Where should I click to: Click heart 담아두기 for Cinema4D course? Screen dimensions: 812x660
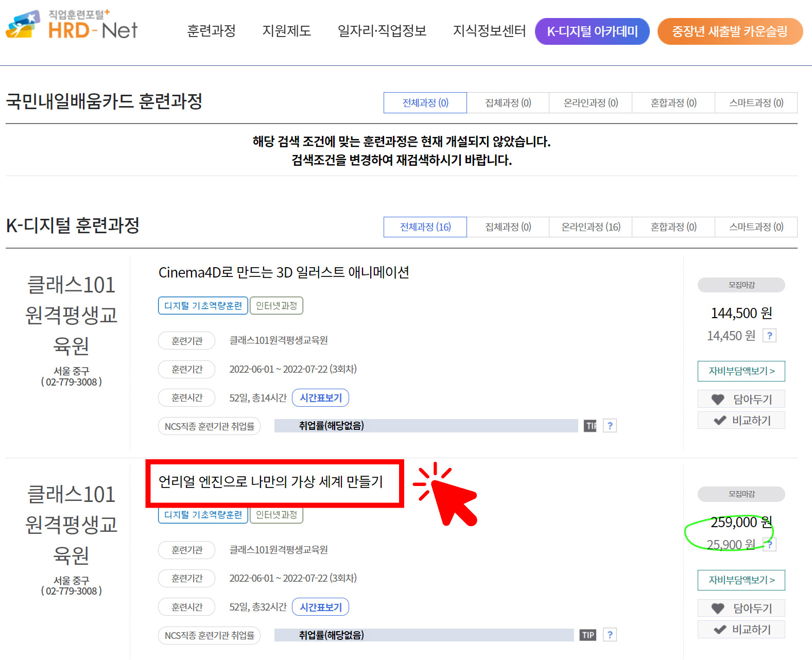(741, 399)
